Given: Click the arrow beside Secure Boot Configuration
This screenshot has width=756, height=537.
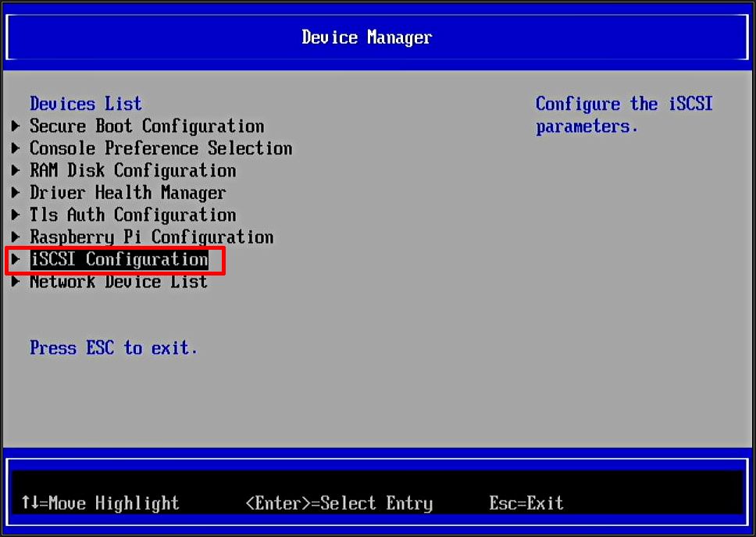Looking at the screenshot, I should pos(16,126).
